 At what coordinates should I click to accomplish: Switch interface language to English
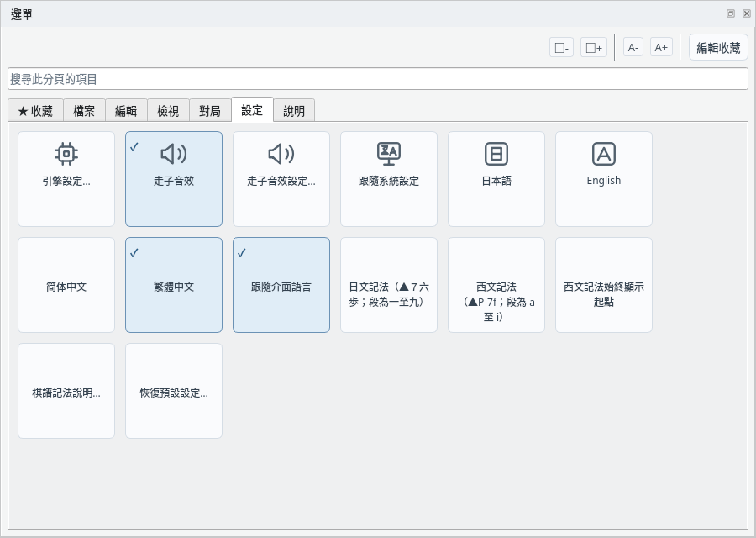coord(604,179)
